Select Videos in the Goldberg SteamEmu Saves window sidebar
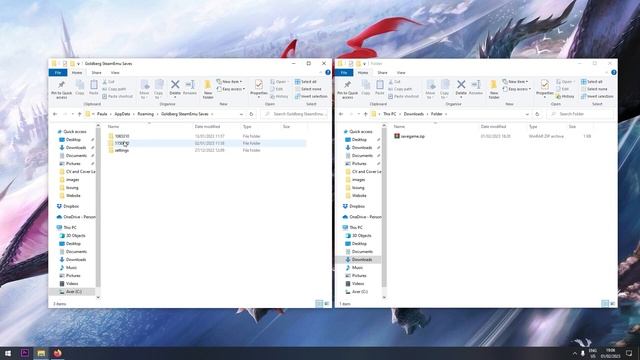 [x=72, y=283]
